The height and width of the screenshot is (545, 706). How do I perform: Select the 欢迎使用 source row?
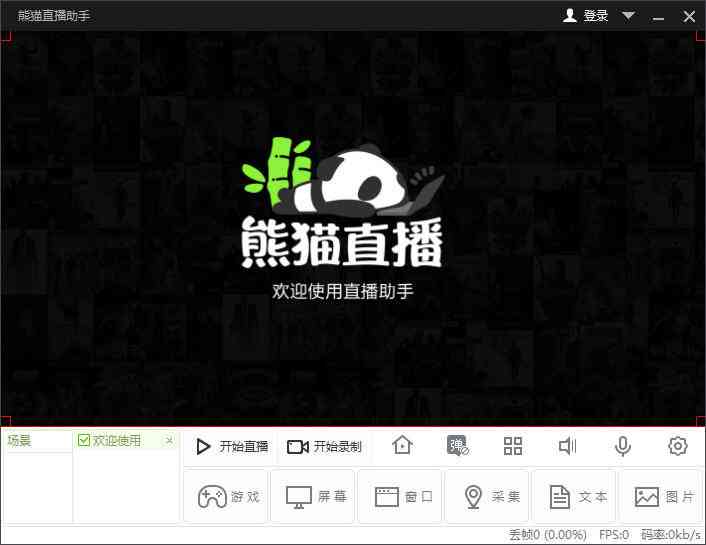(126, 440)
